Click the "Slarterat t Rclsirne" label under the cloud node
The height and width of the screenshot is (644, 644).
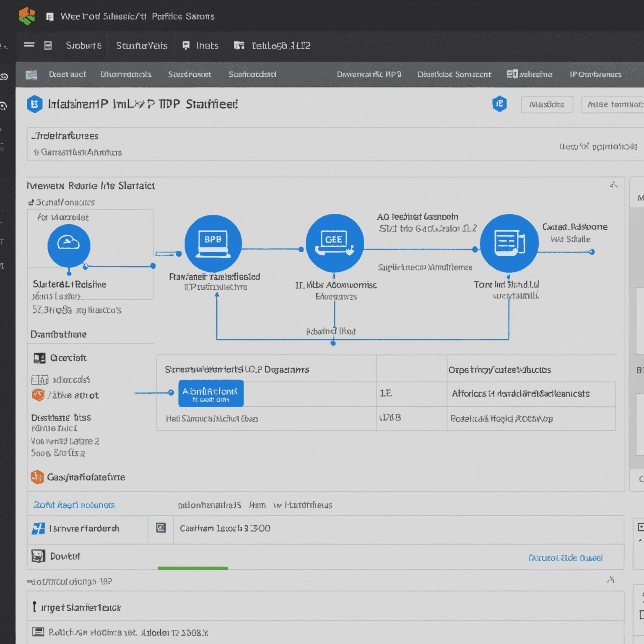pos(70,284)
